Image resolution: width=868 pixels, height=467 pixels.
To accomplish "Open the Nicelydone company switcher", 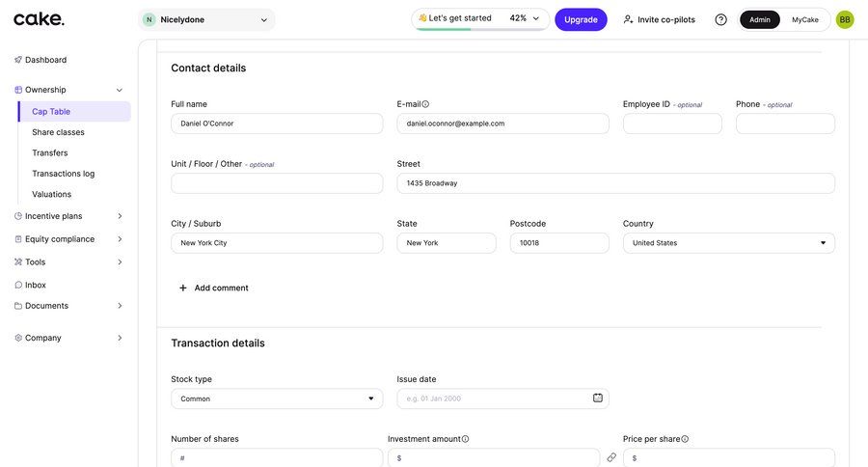I will coord(206,19).
